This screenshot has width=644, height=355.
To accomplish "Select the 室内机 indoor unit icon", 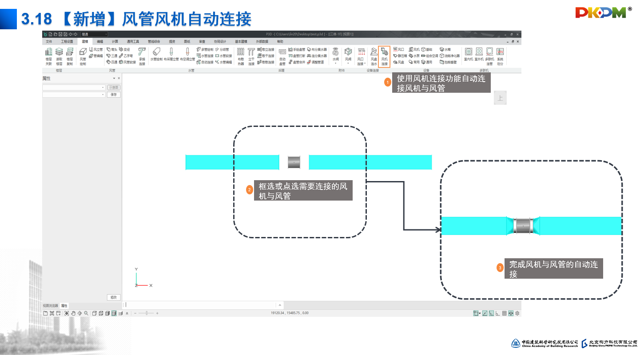I will point(468,54).
